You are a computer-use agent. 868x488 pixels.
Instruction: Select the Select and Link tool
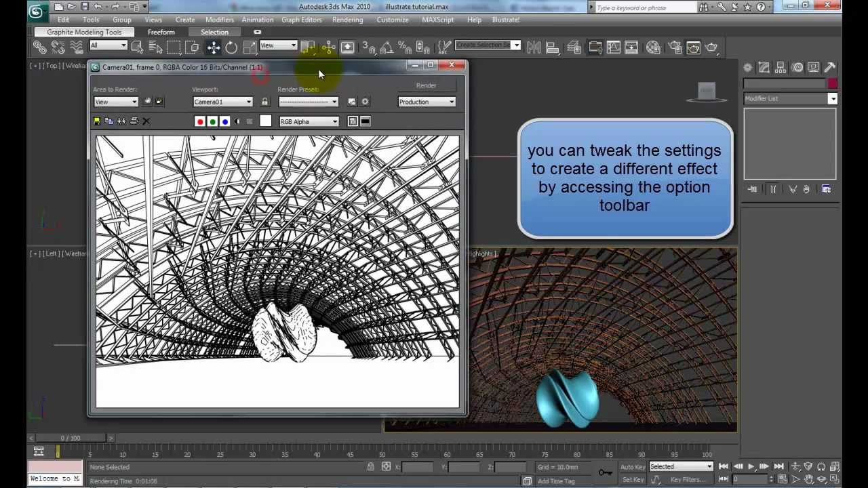tap(39, 47)
